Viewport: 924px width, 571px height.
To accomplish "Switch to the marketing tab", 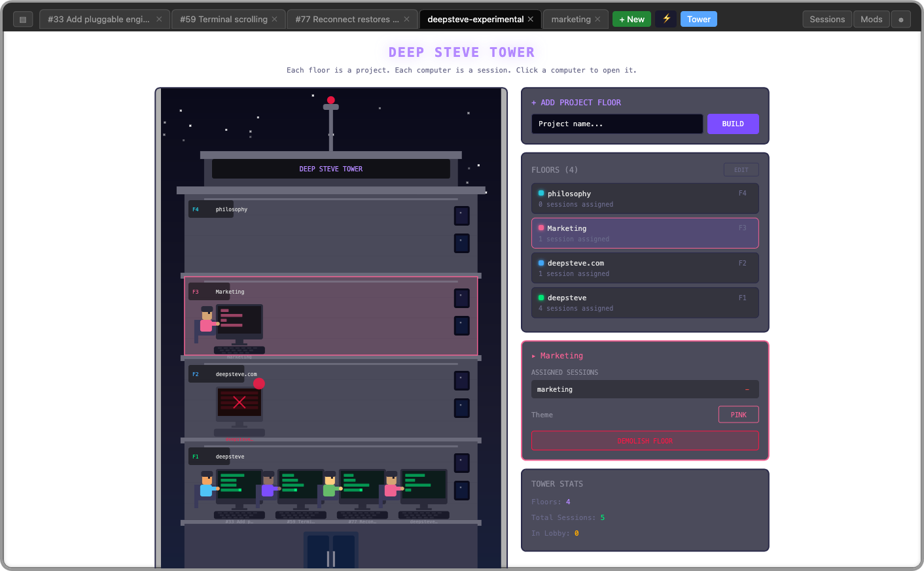I will tap(571, 19).
